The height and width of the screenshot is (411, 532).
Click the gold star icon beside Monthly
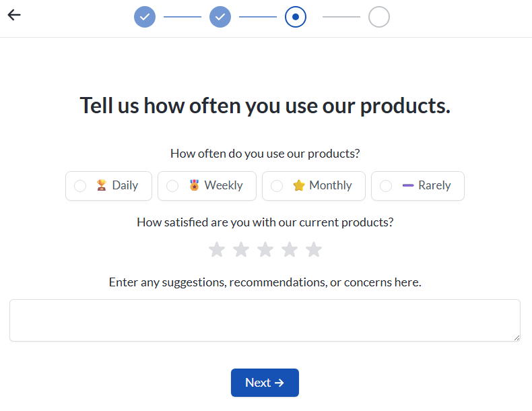tap(299, 185)
